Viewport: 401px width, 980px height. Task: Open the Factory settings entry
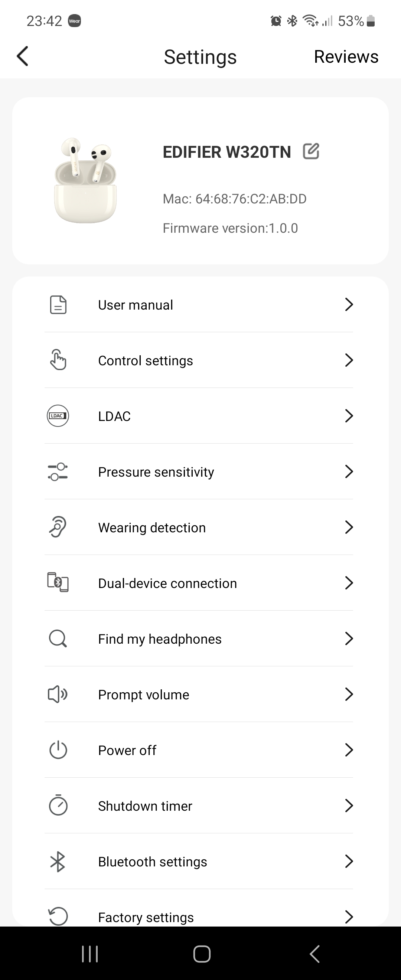(146, 917)
